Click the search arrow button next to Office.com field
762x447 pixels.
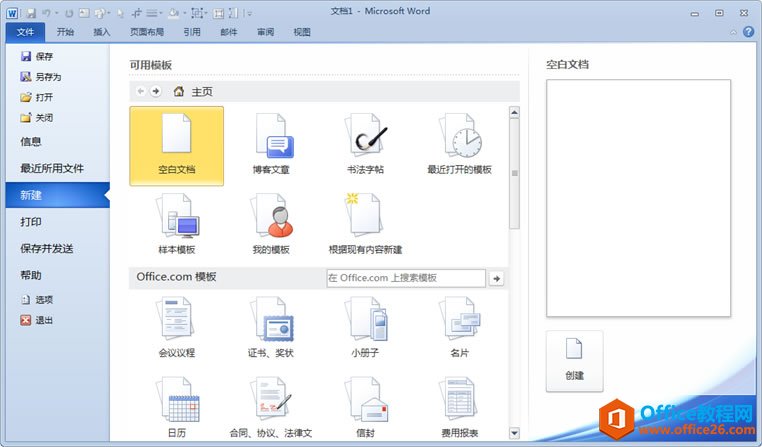[496, 278]
